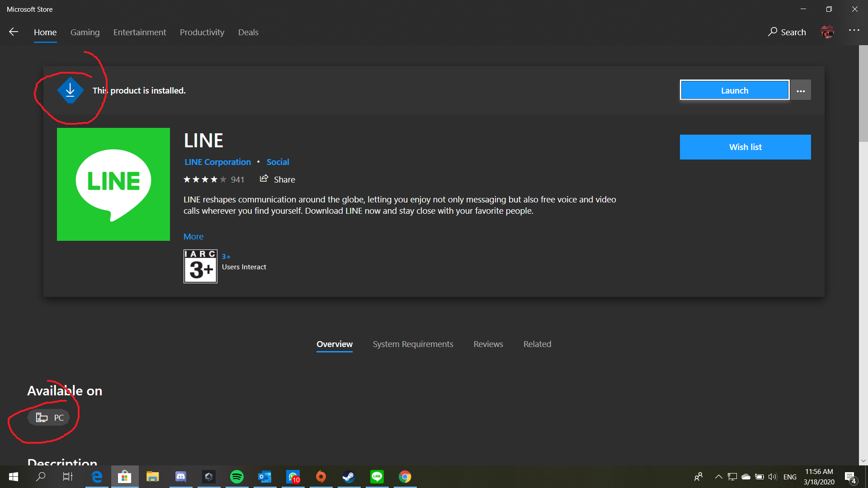
Task: Open Outlook from the taskbar
Action: point(265,477)
